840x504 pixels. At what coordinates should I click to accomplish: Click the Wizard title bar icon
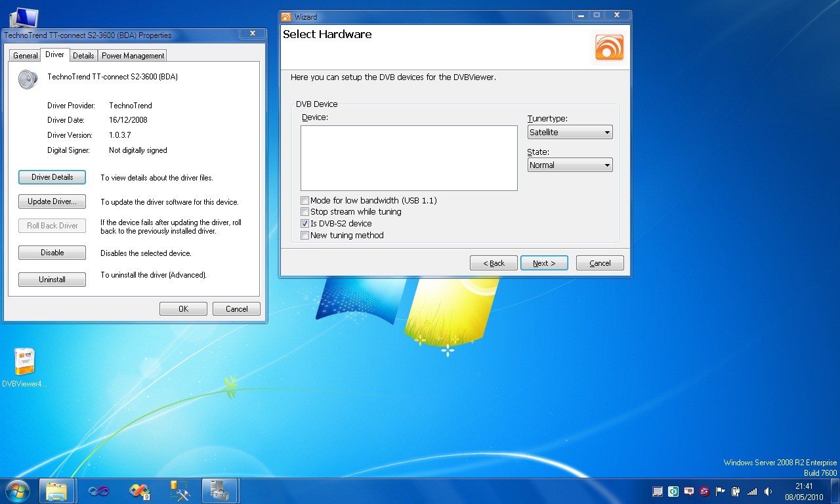(286, 17)
